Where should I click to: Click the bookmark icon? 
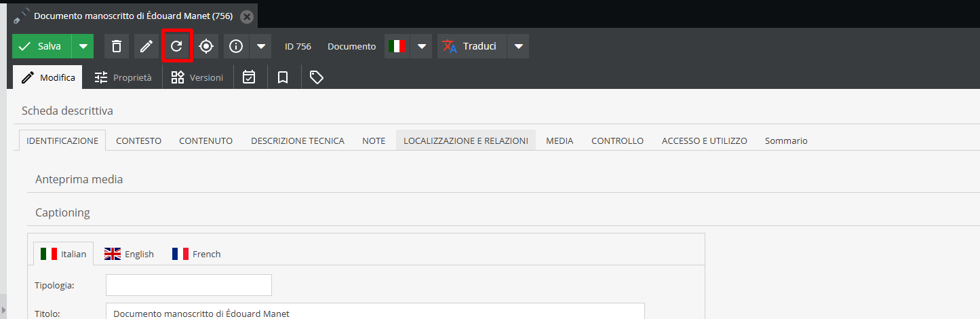pyautogui.click(x=283, y=77)
